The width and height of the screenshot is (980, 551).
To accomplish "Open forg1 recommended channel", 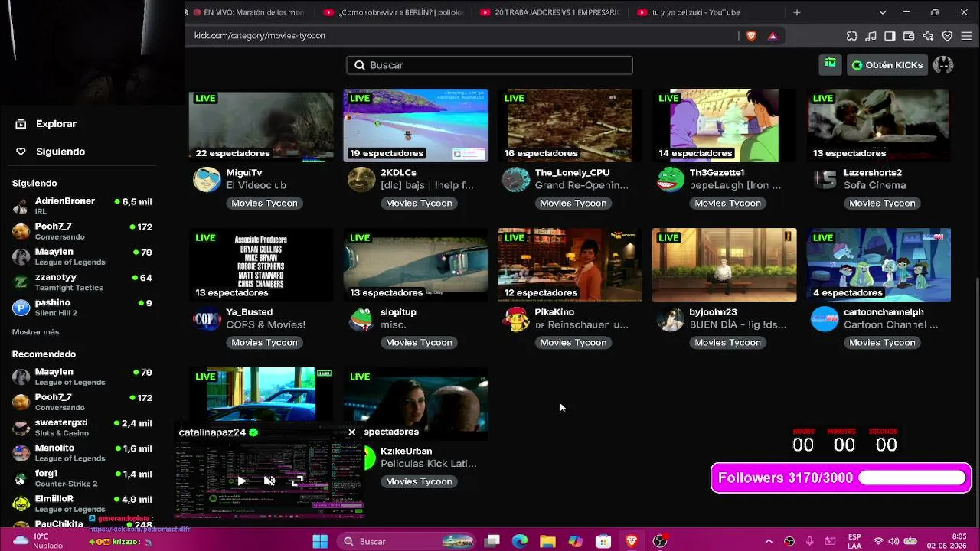I will click(x=83, y=478).
